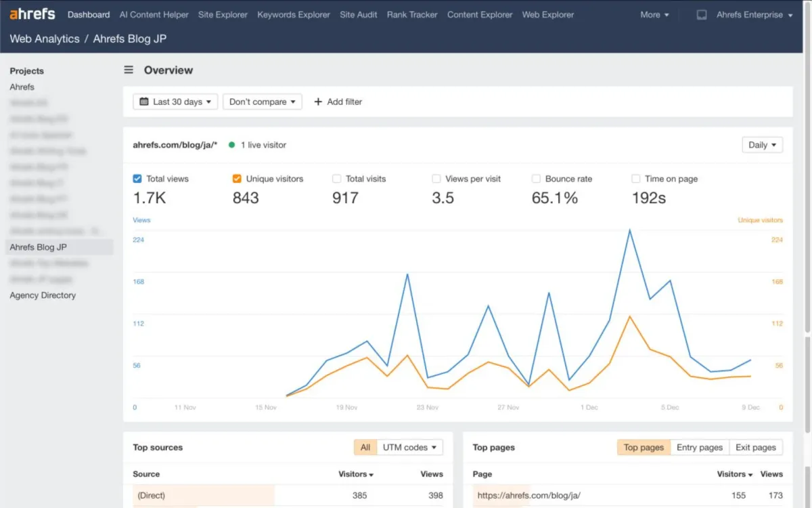
Task: Click the calendar icon in the date picker
Action: pos(143,101)
